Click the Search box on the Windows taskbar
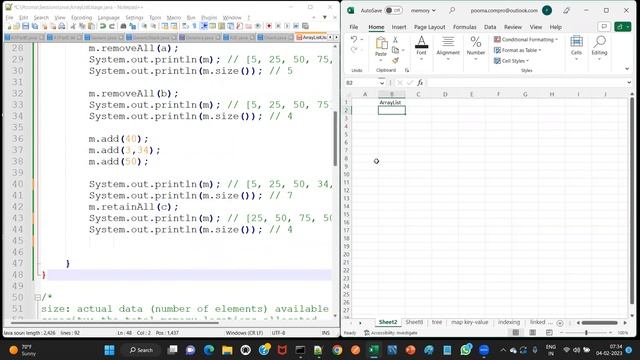 [141, 350]
